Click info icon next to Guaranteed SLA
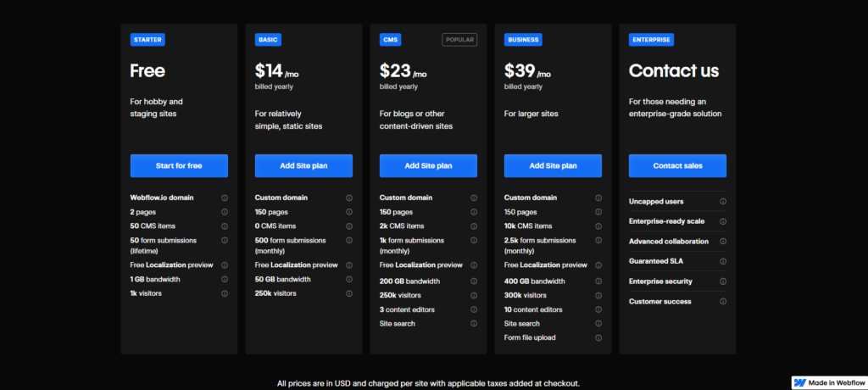Viewport: 868px width, 390px height. pyautogui.click(x=723, y=261)
